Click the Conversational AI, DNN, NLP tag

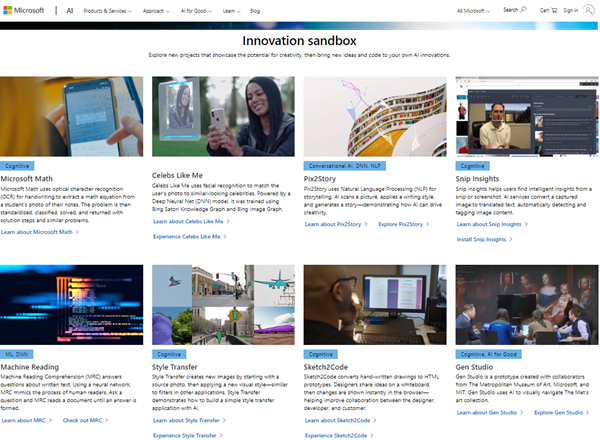345,166
